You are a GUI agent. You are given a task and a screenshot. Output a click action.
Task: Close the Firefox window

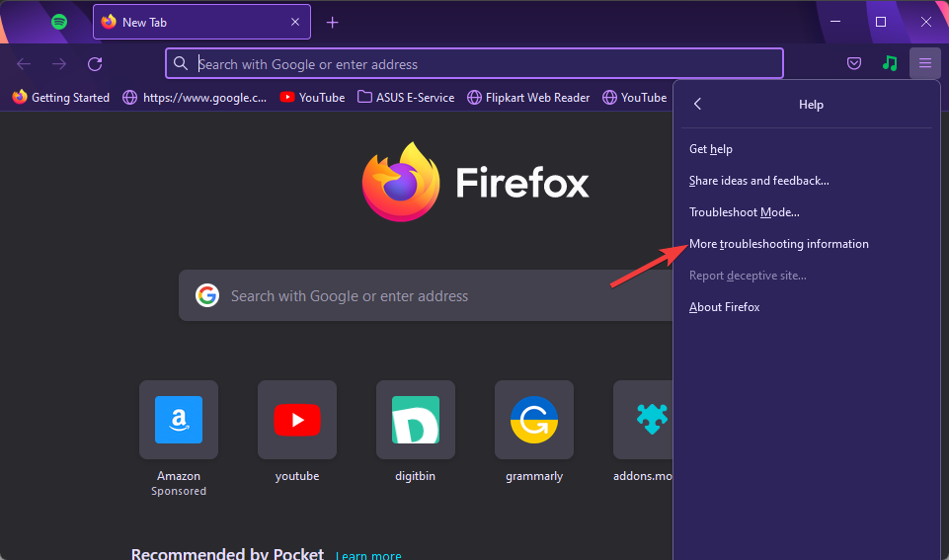coord(926,22)
